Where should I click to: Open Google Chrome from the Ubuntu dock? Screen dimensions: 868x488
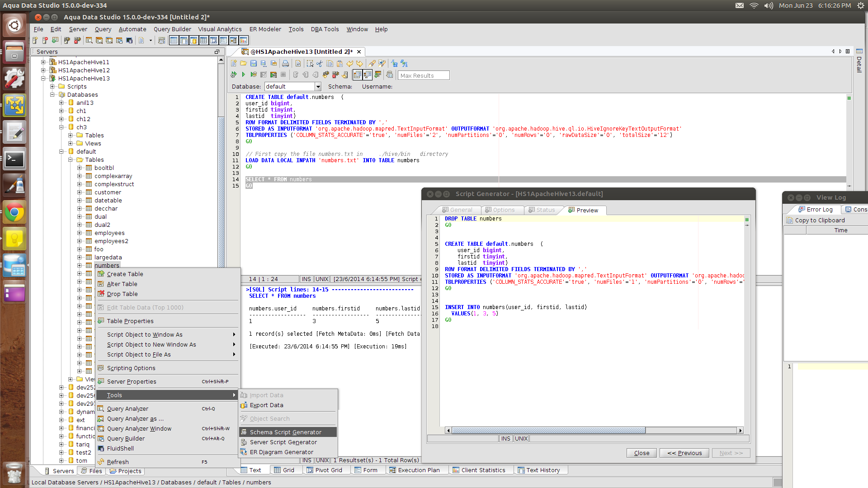point(14,212)
